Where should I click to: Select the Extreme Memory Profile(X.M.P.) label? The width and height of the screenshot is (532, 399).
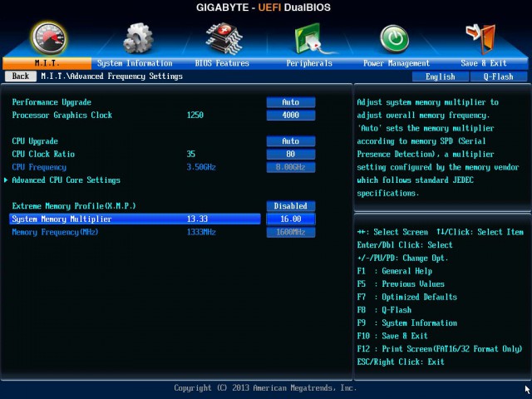[x=74, y=206]
